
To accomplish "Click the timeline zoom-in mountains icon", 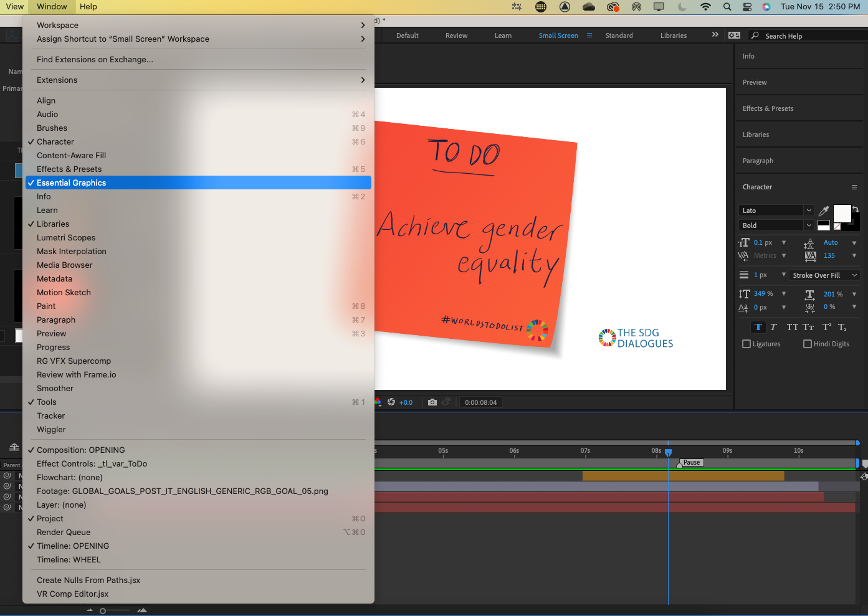I will pyautogui.click(x=142, y=610).
